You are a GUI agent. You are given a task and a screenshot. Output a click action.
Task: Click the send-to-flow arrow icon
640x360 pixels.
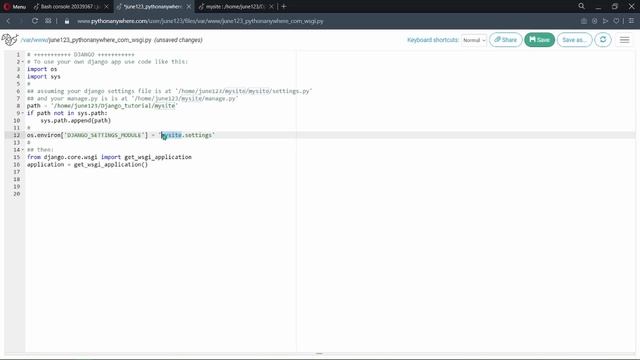click(605, 21)
